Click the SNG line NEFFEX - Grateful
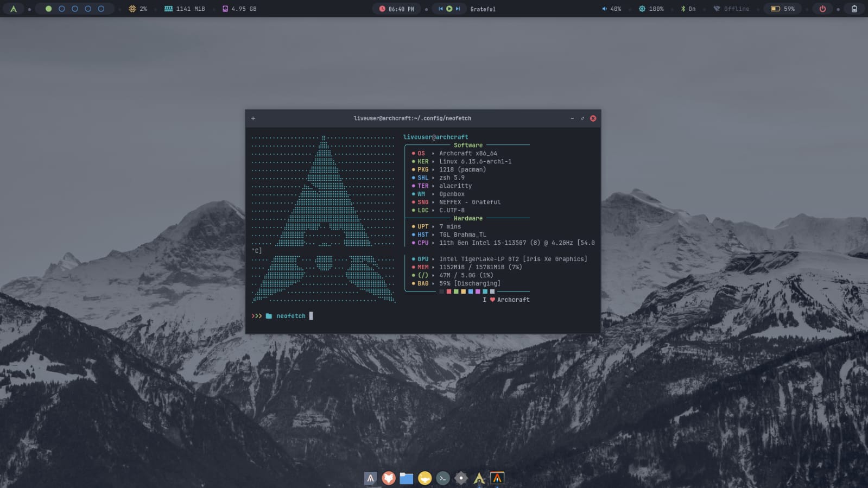The width and height of the screenshot is (868, 488). coord(456,202)
